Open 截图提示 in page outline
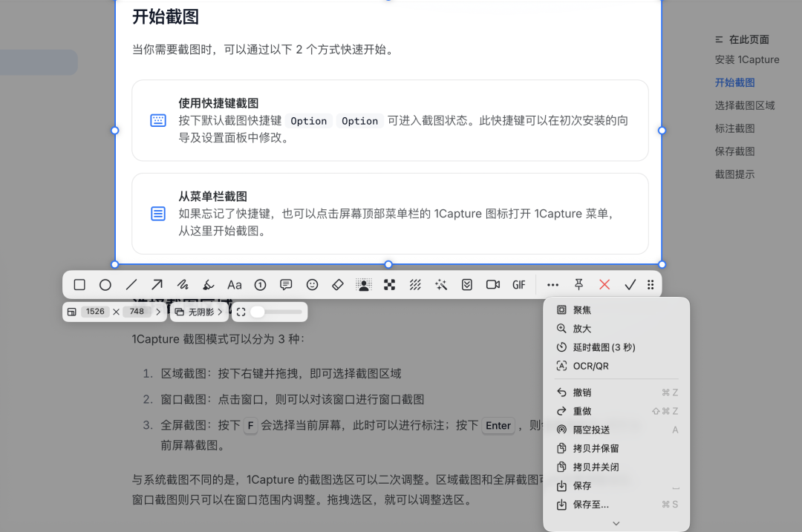The image size is (802, 532). coord(734,175)
